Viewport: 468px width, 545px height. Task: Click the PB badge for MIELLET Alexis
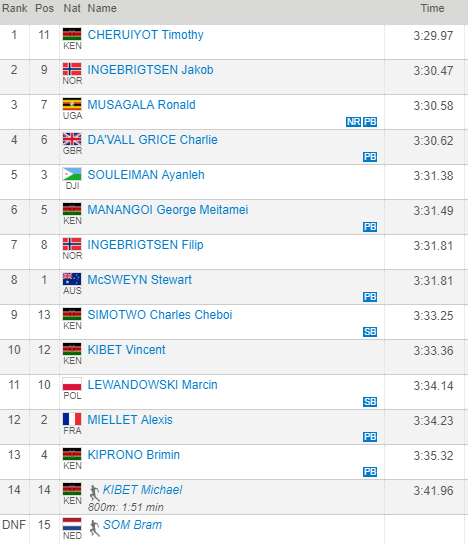(370, 437)
